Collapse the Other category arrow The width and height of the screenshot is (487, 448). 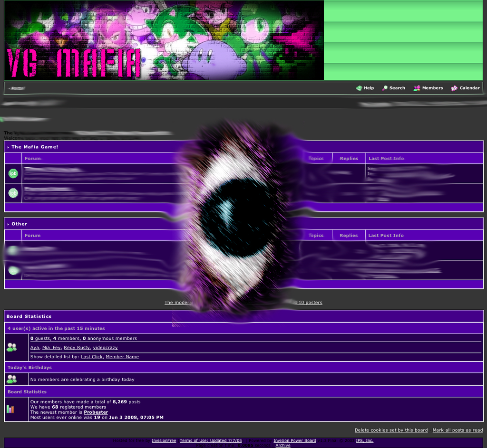tap(8, 224)
